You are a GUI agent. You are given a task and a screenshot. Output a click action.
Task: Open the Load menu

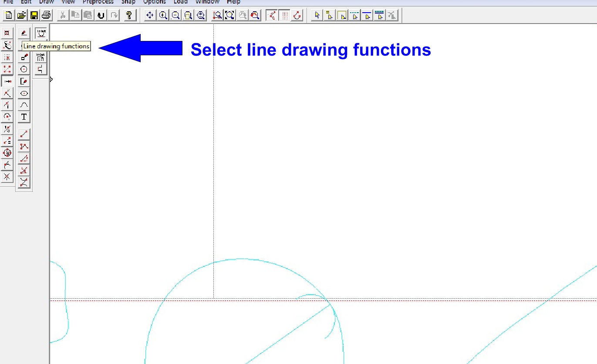tap(181, 2)
